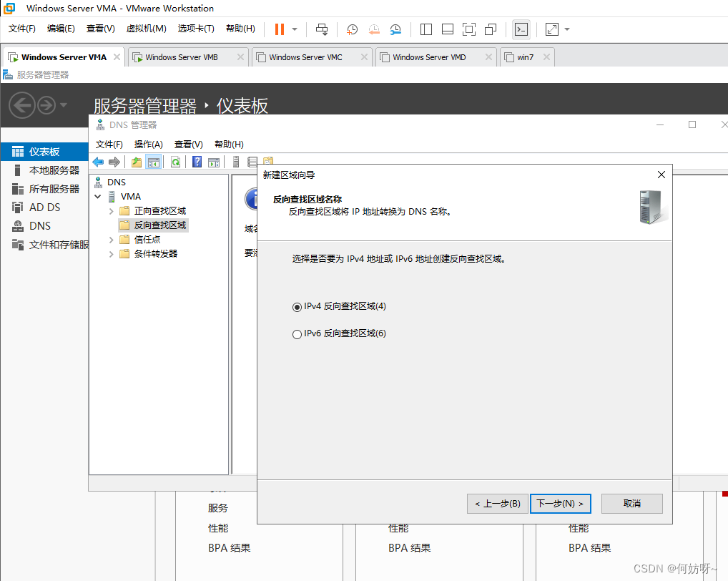The width and height of the screenshot is (728, 581).
Task: Select 反向查找区域 folder in tree
Action: (x=159, y=225)
